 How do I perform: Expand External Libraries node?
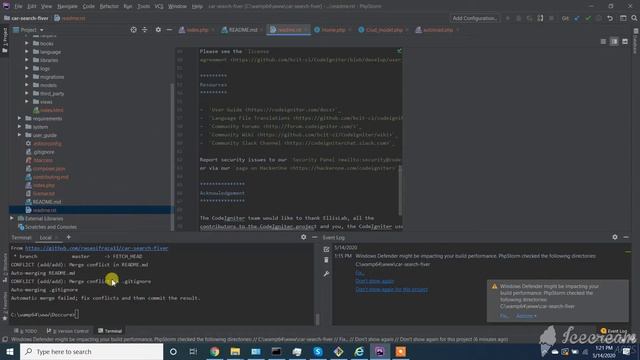tap(12, 218)
